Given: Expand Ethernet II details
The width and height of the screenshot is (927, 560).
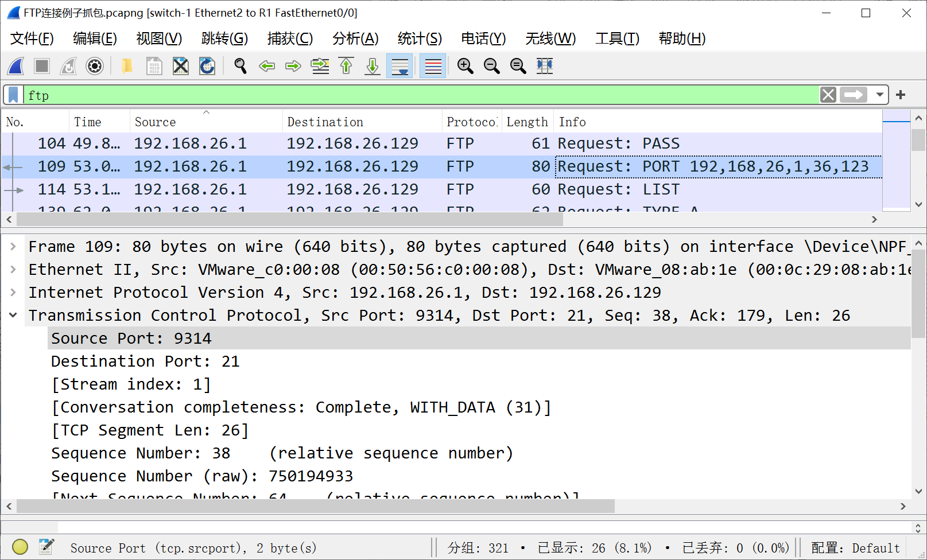Looking at the screenshot, I should point(13,270).
